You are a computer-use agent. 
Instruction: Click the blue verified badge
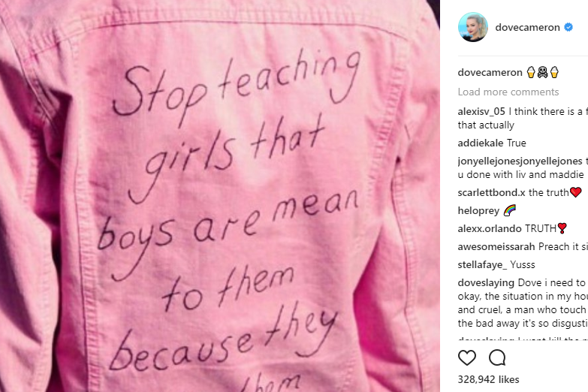click(568, 27)
